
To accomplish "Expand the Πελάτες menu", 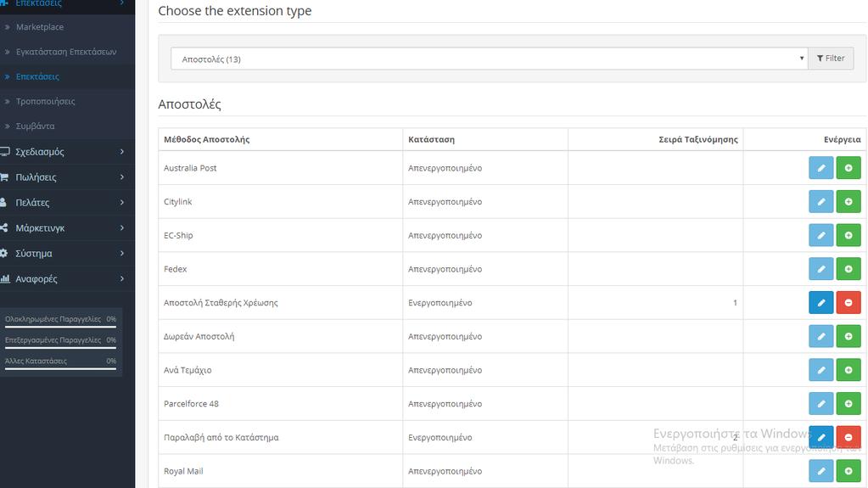I will pos(66,203).
